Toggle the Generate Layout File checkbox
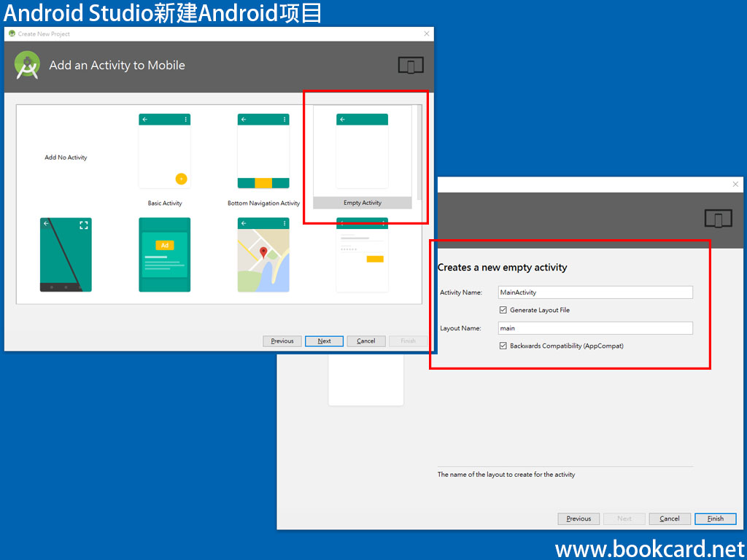The image size is (747, 560). tap(503, 309)
